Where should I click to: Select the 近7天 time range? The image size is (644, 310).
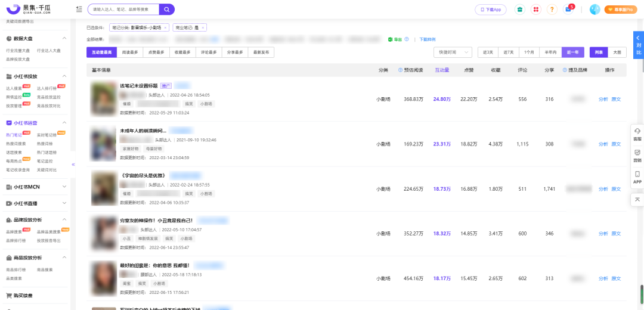509,52
